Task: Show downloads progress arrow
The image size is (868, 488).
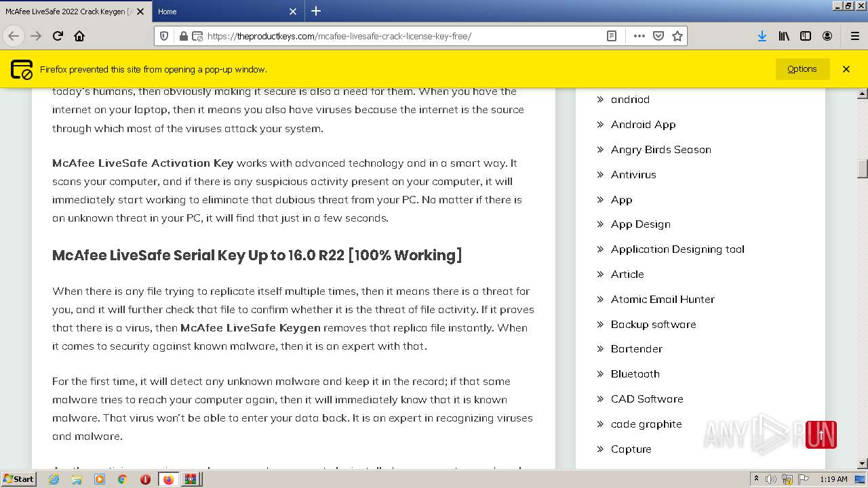Action: pyautogui.click(x=762, y=36)
